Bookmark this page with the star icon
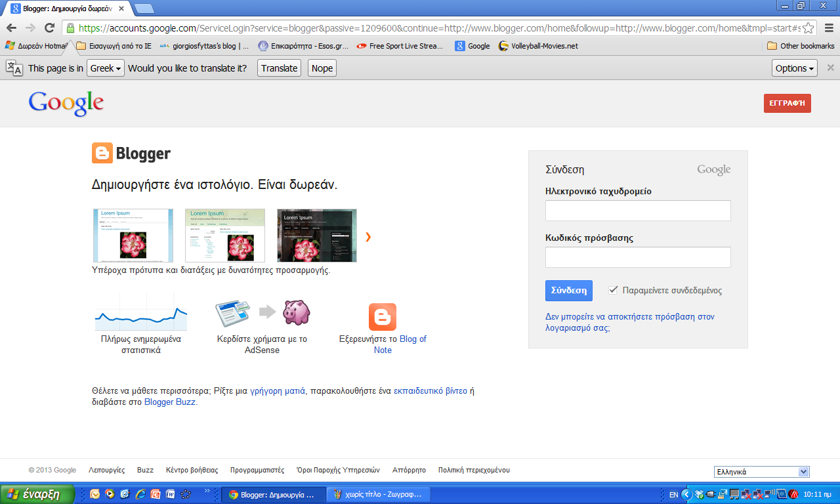This screenshot has height=504, width=840. [x=808, y=28]
